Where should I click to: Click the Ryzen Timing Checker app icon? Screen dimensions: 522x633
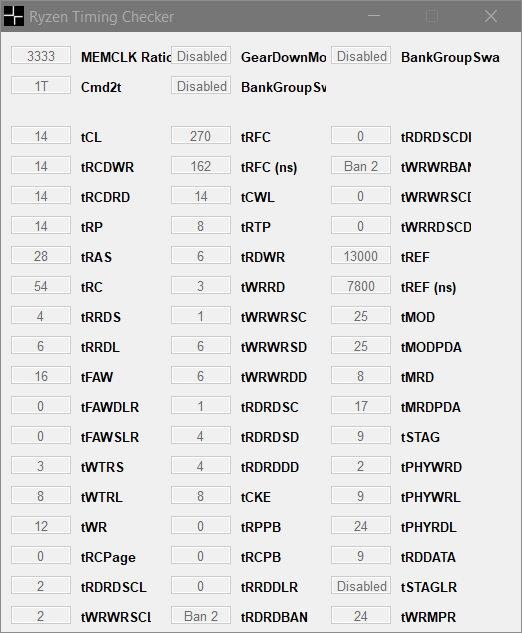(13, 16)
